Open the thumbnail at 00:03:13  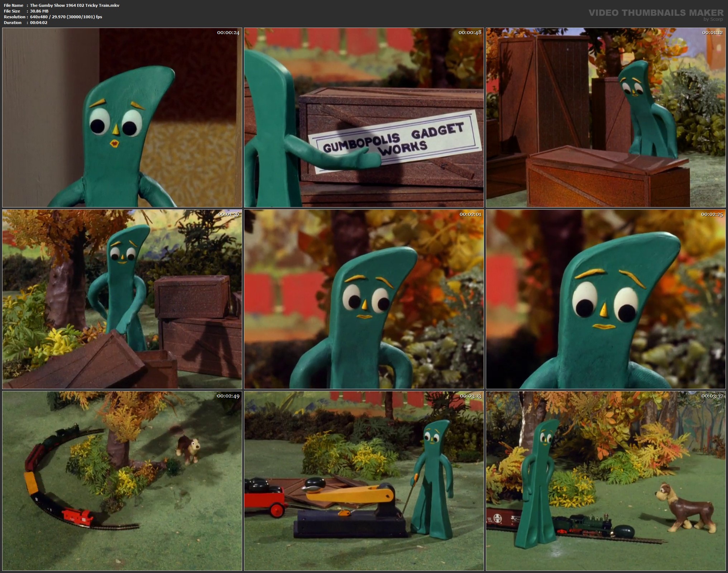point(364,481)
